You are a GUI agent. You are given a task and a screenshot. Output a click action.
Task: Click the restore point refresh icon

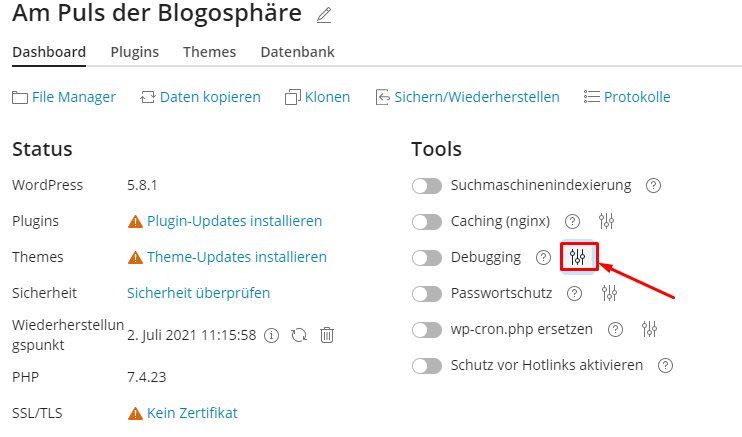tap(299, 335)
